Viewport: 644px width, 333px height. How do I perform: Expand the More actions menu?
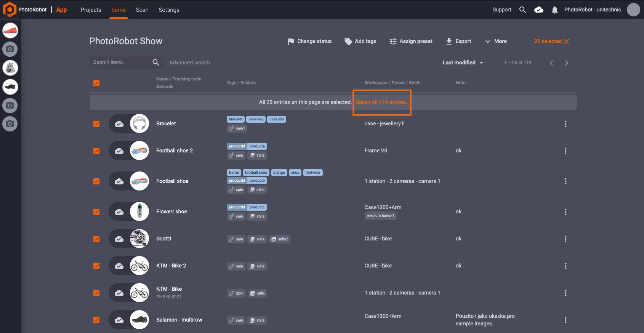coord(496,41)
